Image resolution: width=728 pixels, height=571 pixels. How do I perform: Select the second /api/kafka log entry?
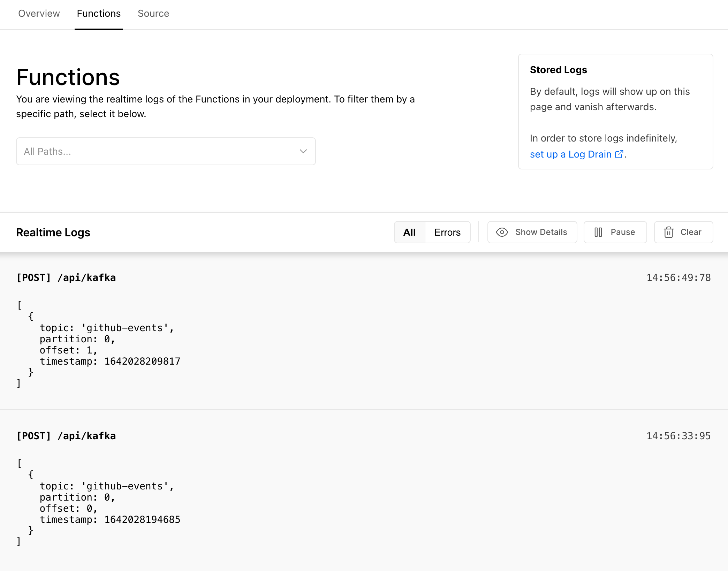click(66, 435)
